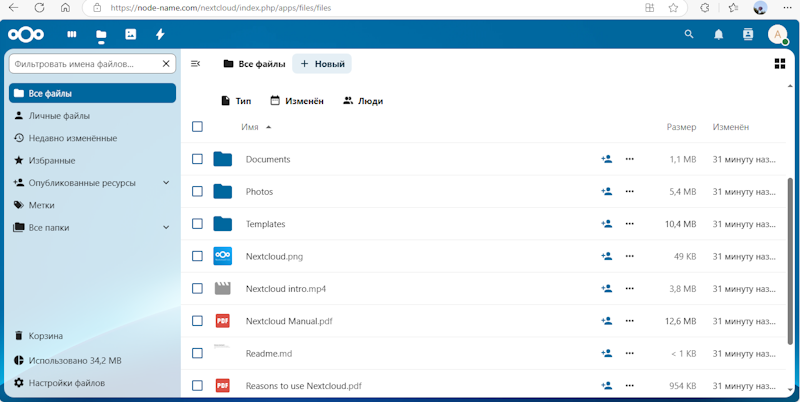Open Настройки файлов settings
The height and width of the screenshot is (402, 800).
tap(92, 383)
